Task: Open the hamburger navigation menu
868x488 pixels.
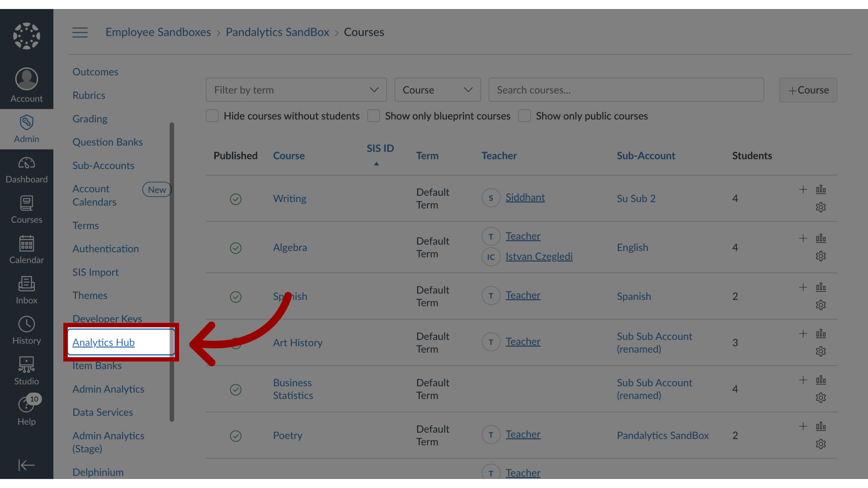Action: 80,32
